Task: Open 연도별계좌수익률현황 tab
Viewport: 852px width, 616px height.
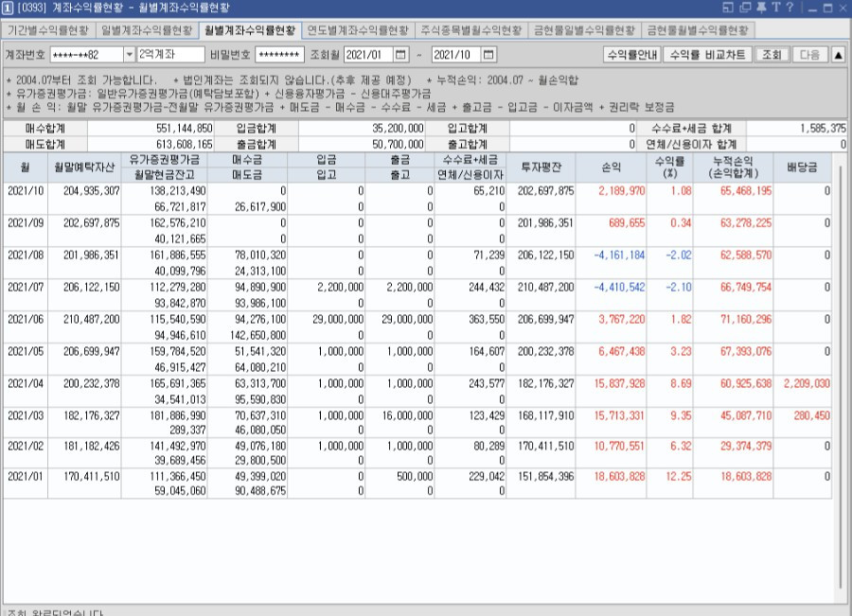Action: tap(358, 30)
